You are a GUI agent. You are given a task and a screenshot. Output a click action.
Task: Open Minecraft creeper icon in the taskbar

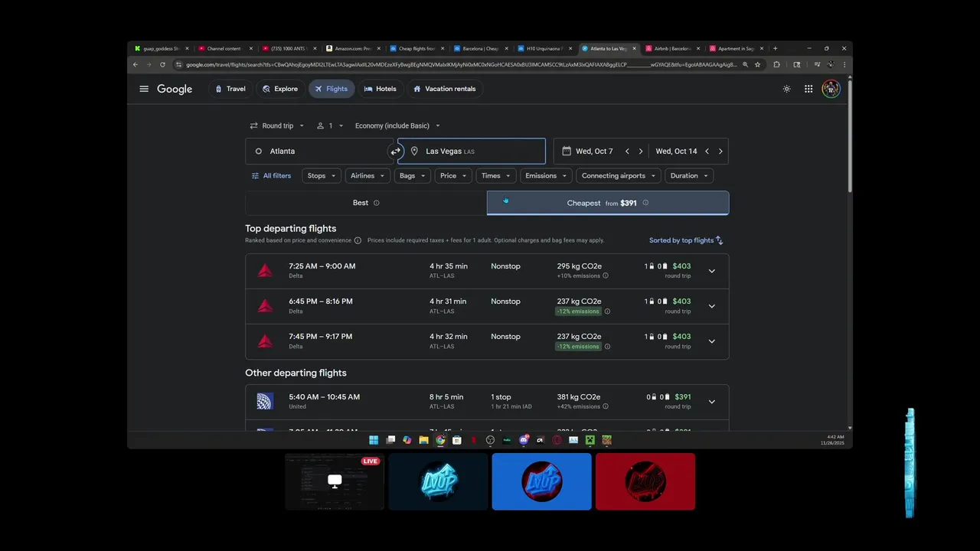coord(590,440)
